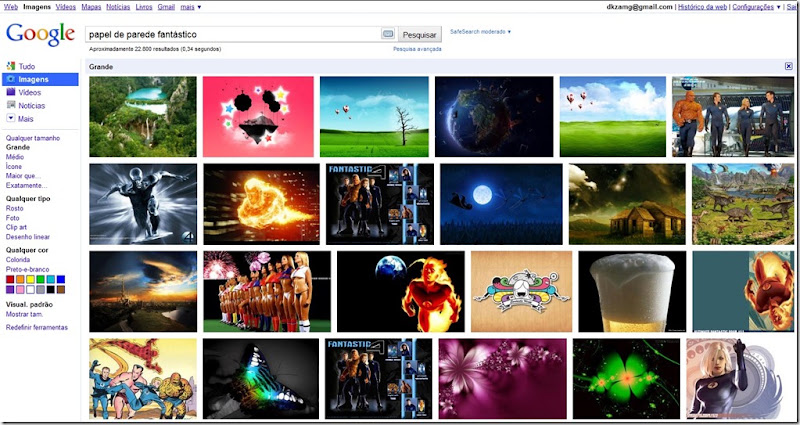This screenshot has height=425, width=800.
Task: Open the dark shattered Earth thumbnail
Action: tap(494, 116)
